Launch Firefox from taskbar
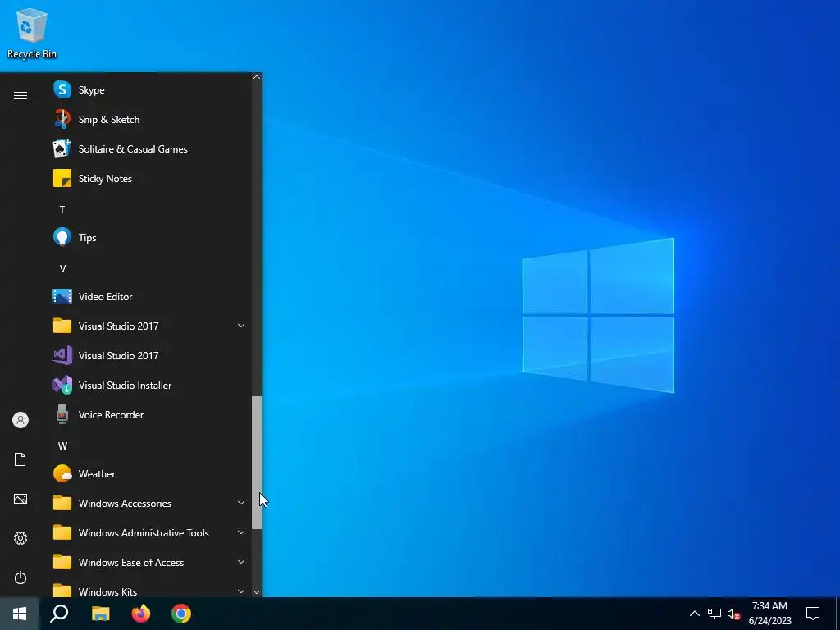Image resolution: width=840 pixels, height=630 pixels. 141,614
